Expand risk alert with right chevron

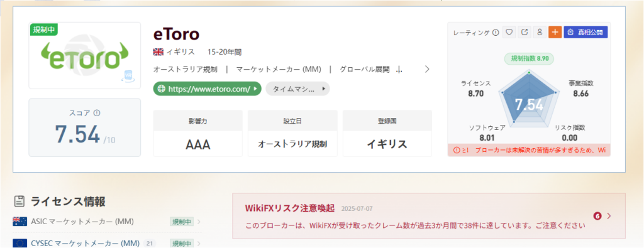pos(609,216)
